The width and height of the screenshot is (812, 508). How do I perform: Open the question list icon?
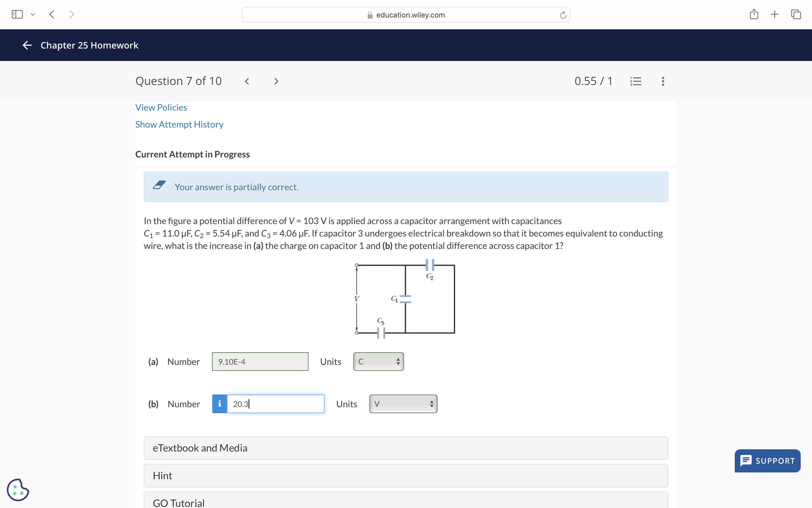coord(636,81)
